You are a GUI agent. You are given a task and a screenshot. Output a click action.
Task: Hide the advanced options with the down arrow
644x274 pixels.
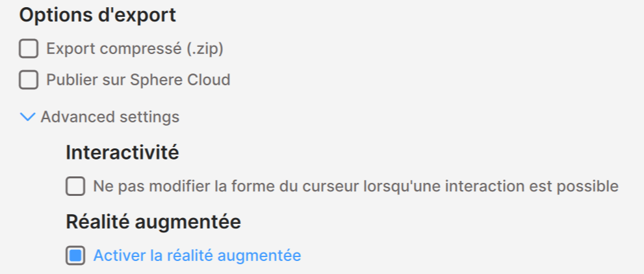click(x=27, y=117)
